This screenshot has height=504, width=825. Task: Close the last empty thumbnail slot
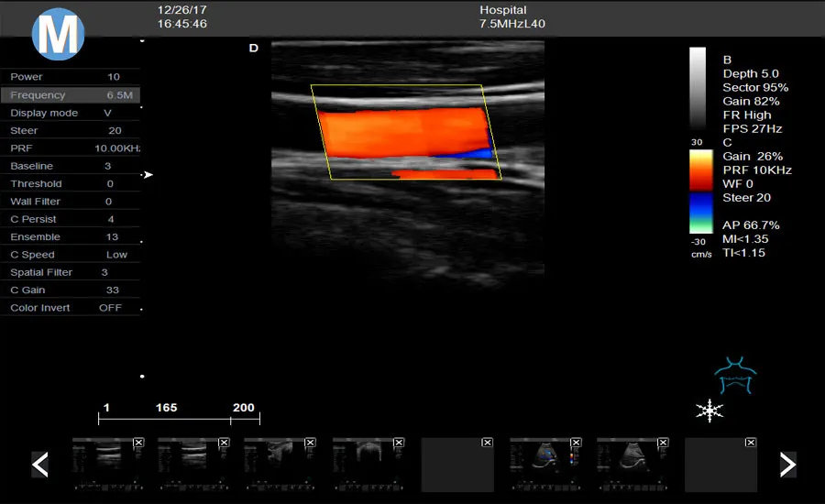click(751, 443)
